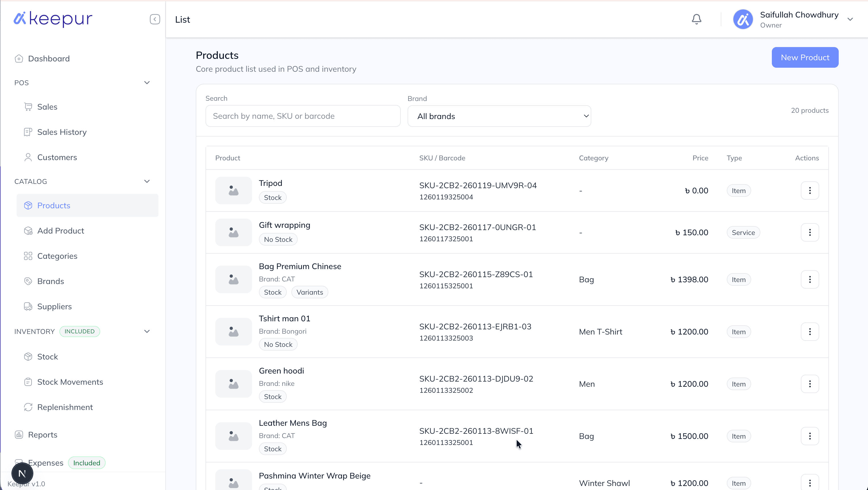
Task: Click the Tripod image placeholder
Action: point(234,190)
